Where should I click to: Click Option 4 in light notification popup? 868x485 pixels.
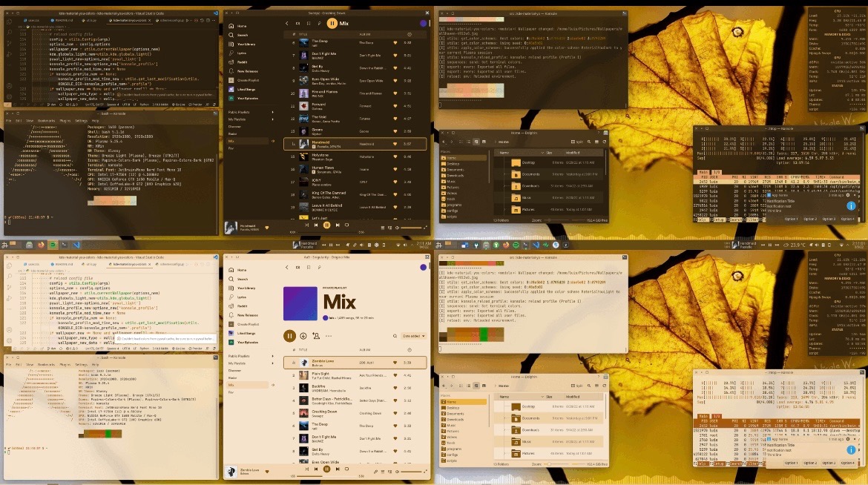847,463
